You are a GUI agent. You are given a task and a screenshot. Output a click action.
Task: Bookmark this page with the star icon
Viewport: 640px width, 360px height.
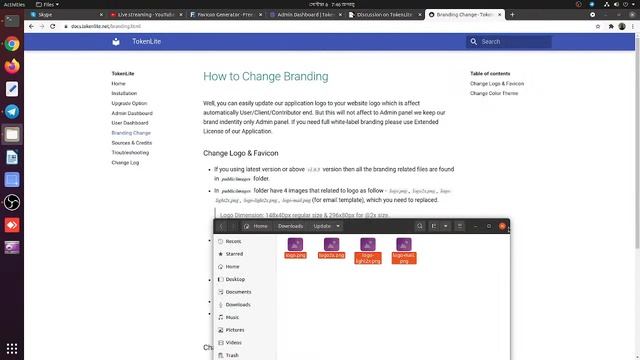point(598,26)
